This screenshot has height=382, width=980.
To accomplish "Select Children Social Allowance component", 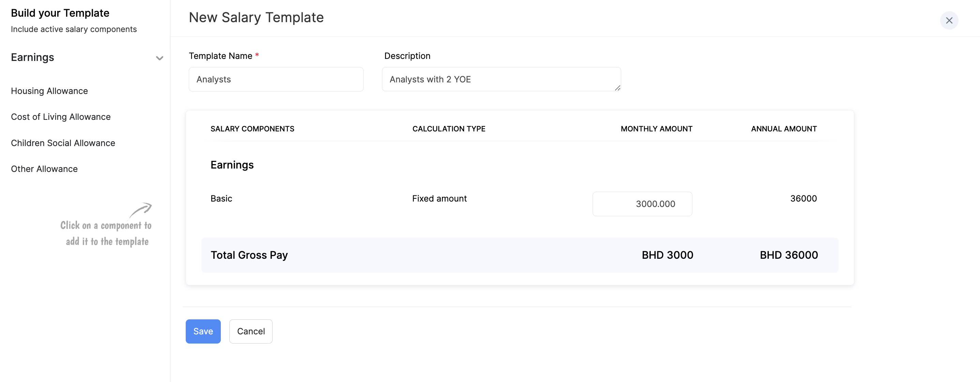I will (63, 143).
